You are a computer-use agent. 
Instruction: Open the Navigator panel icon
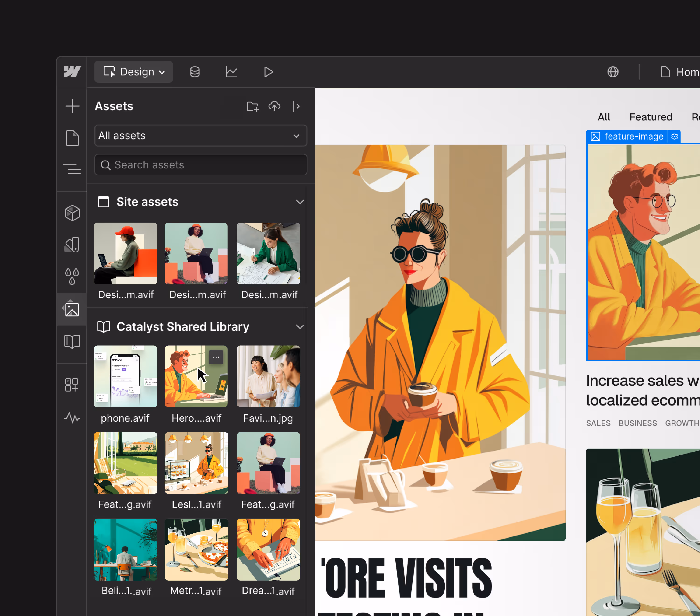(x=72, y=169)
